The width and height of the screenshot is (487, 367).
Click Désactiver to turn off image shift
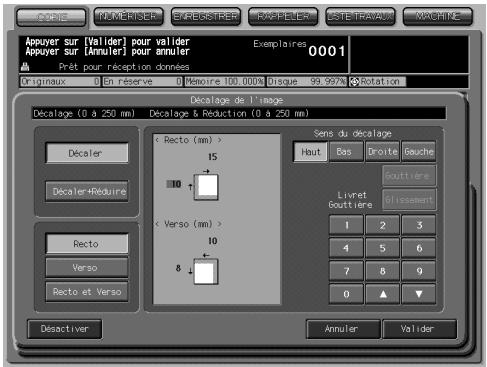click(x=65, y=329)
